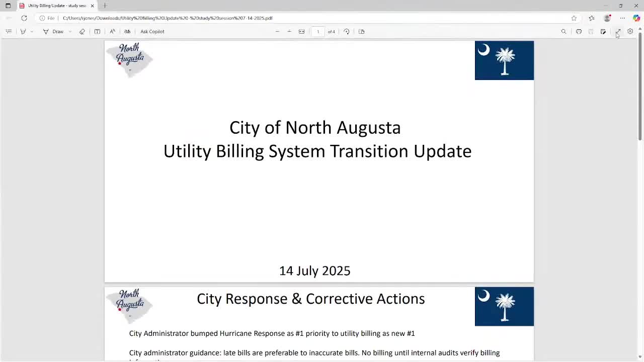Open the Translate tool
Image resolution: width=644 pixels, height=362 pixels.
click(127, 31)
